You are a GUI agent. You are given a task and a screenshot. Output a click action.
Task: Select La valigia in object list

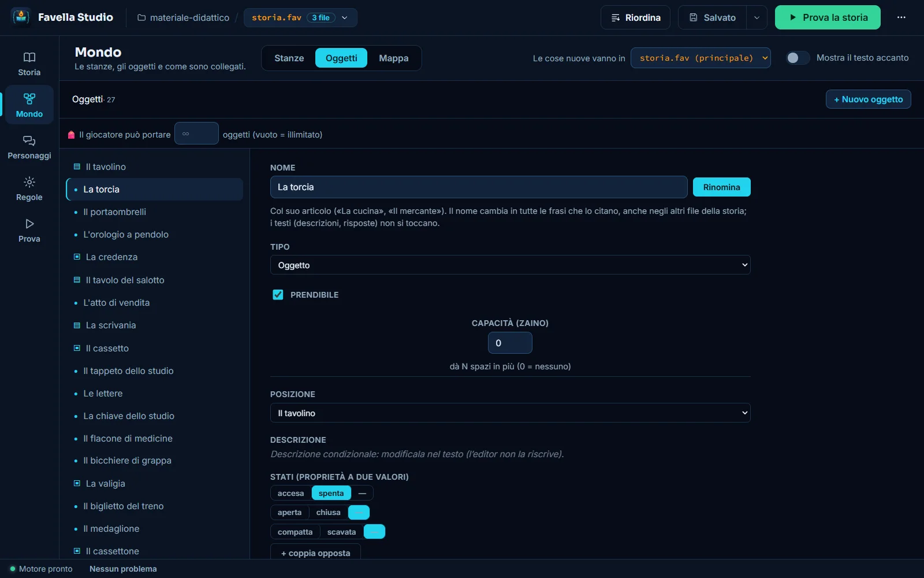coord(154,483)
